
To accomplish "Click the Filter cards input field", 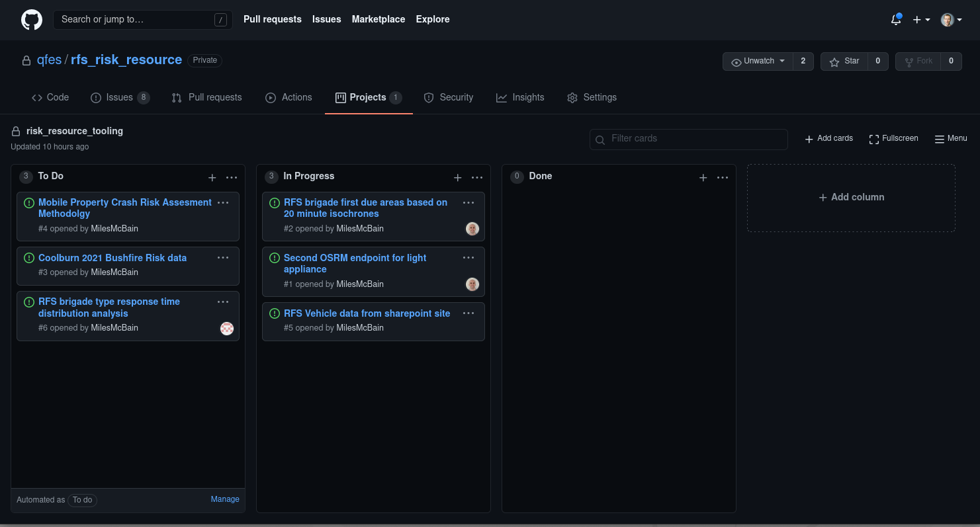I will 688,139.
